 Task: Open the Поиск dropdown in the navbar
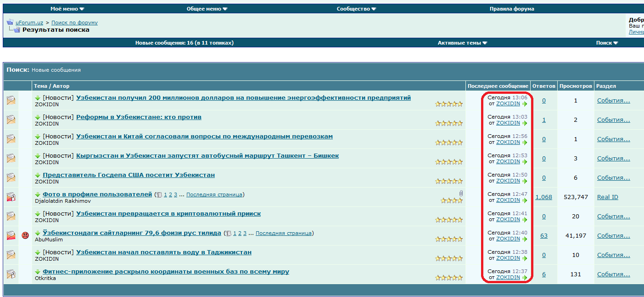(x=607, y=43)
